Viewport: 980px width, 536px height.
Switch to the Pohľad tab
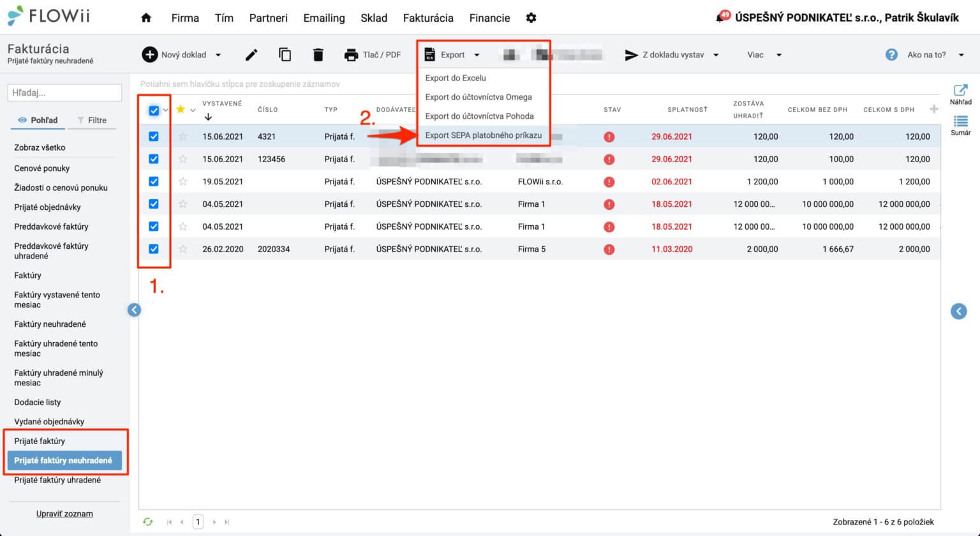point(38,120)
